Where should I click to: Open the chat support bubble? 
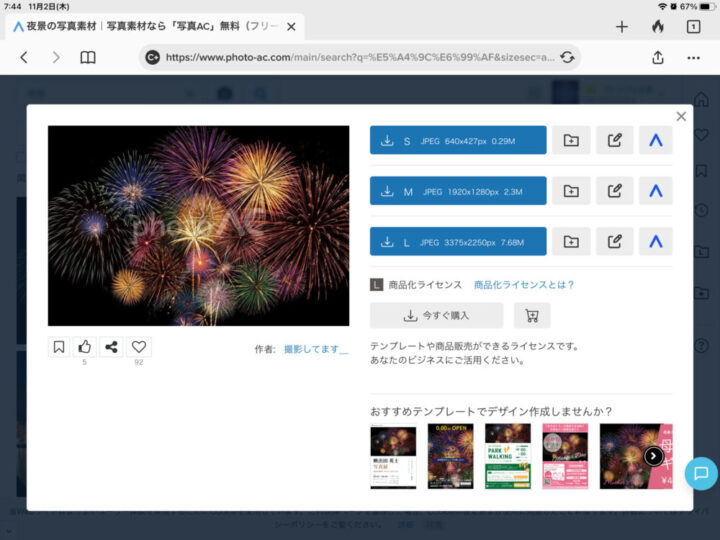click(700, 473)
